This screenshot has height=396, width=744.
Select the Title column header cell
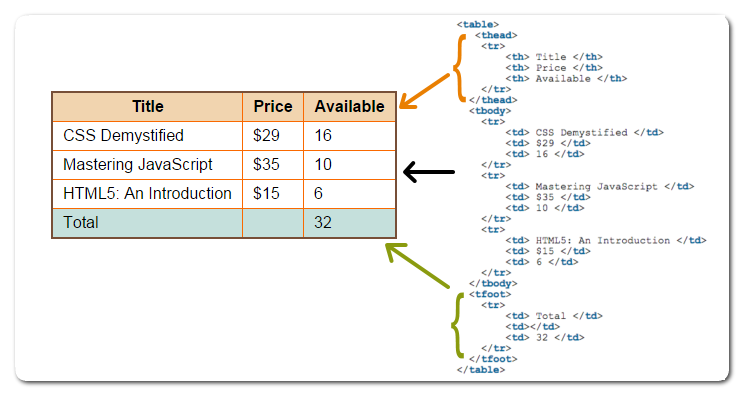tap(148, 107)
